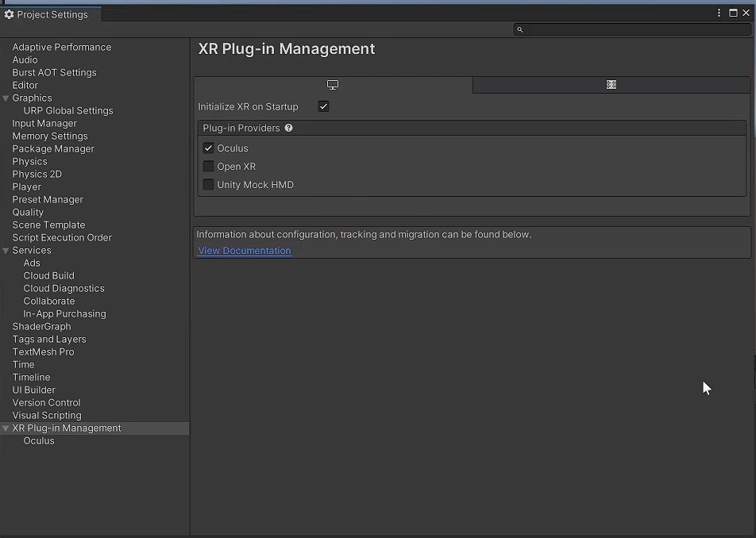Collapse the XR Plug-in Management section
The image size is (756, 538).
coord(6,428)
